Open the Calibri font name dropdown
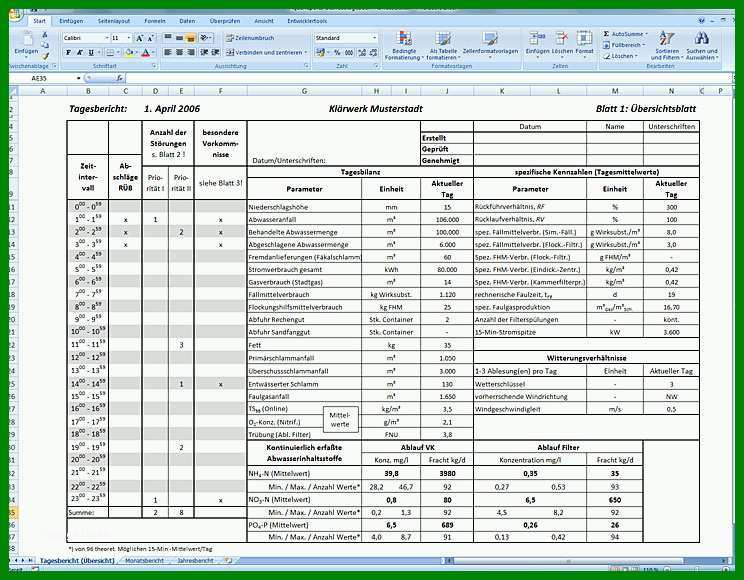 click(x=106, y=38)
